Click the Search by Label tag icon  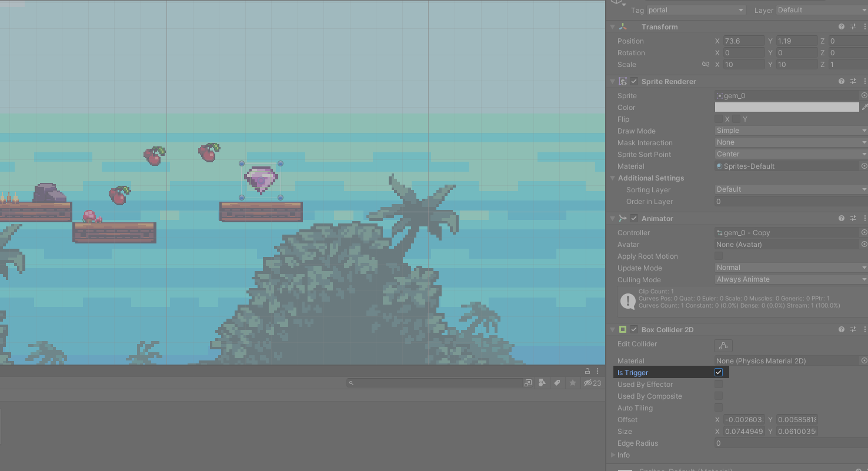click(x=556, y=383)
